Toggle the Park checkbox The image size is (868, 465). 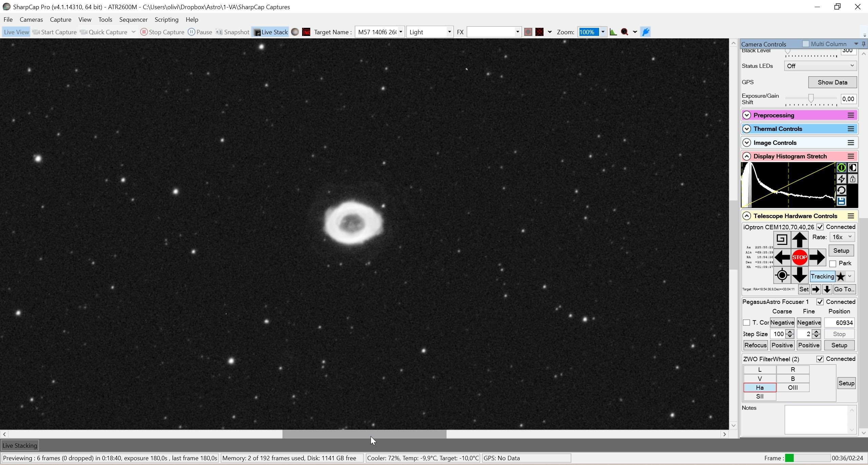point(833,264)
